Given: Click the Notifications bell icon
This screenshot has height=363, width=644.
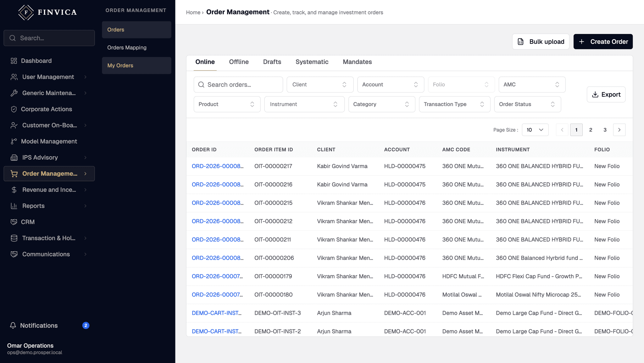Looking at the screenshot, I should click(x=13, y=326).
